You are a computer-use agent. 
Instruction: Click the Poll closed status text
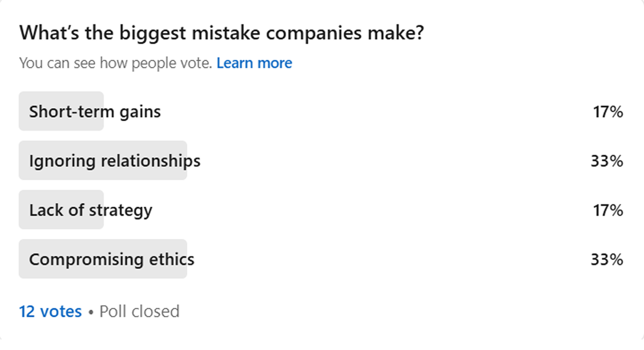point(139,311)
